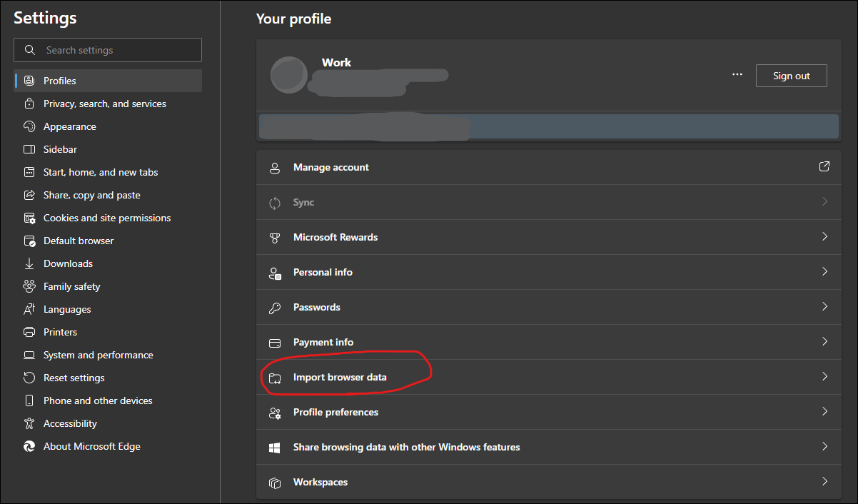Viewport: 858px width, 504px height.
Task: Click the Languages icon in sidebar
Action: click(x=29, y=309)
